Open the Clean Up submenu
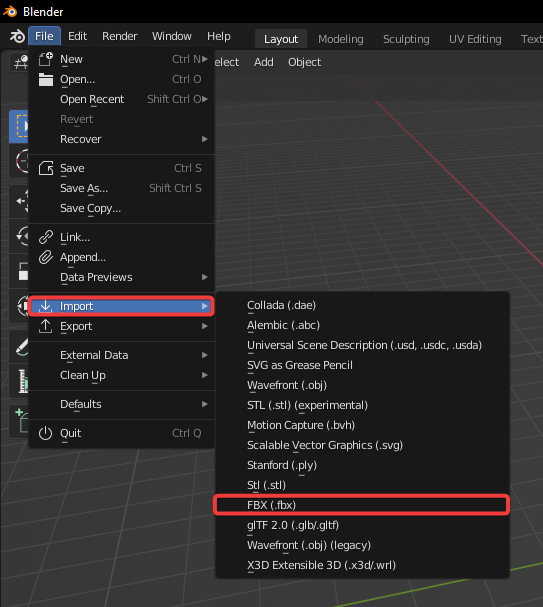 tap(122, 376)
